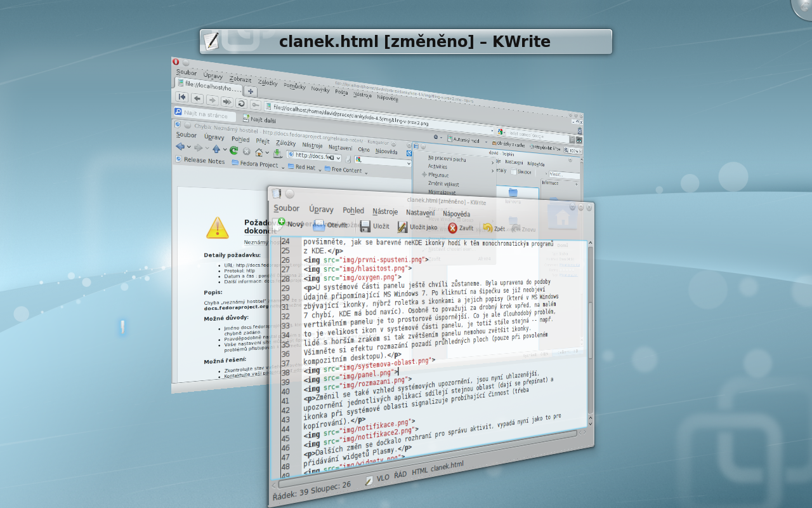Open the Pohled menu in KWrite
Screen dimensions: 812x508
tap(353, 211)
